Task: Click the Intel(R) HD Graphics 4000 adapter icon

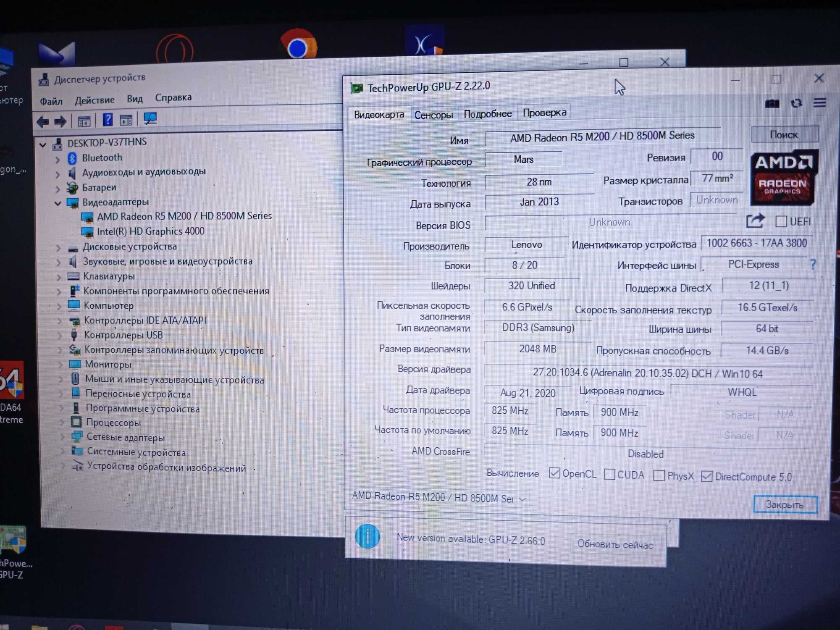Action: pyautogui.click(x=87, y=232)
